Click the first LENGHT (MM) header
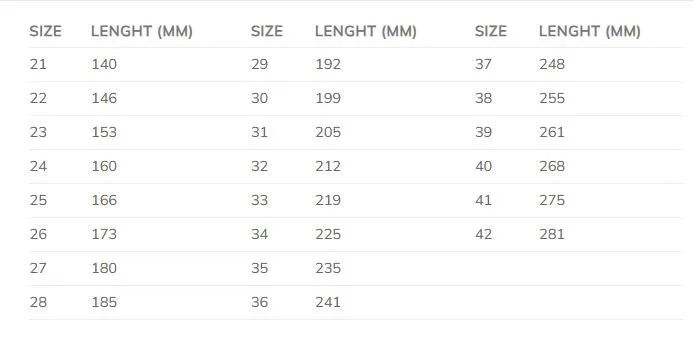The width and height of the screenshot is (694, 362). (x=142, y=31)
